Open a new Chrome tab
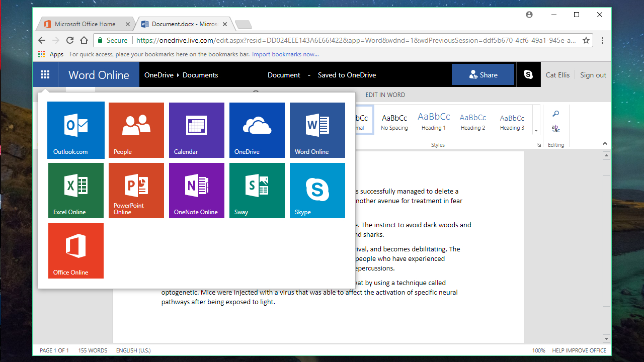 [x=244, y=24]
